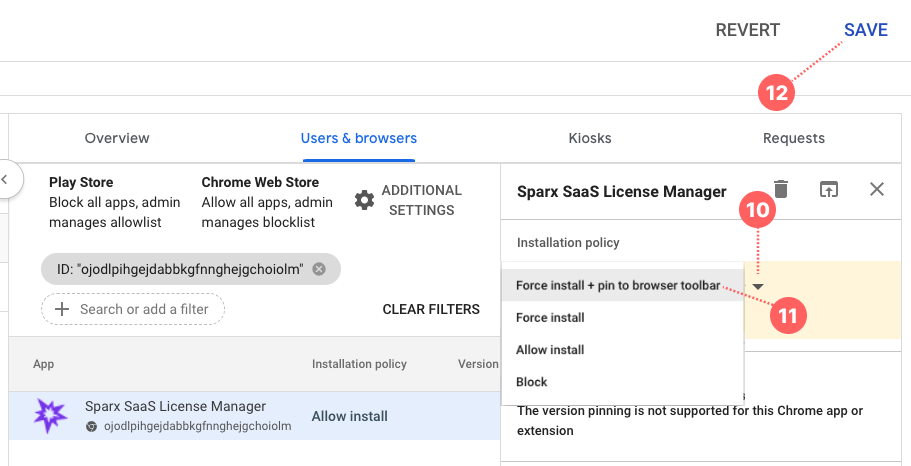Switch to the Overview tab
This screenshot has height=466, width=911.
pos(117,138)
